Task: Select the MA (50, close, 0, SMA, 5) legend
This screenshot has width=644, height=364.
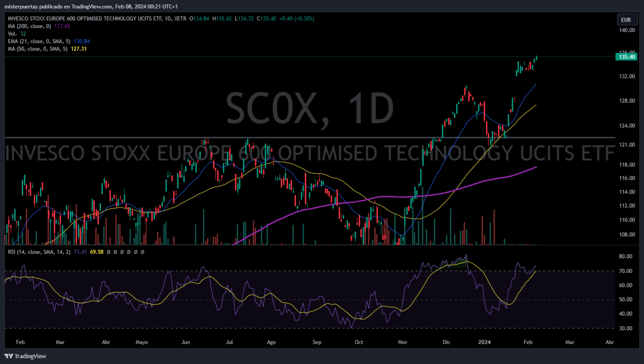Action: [x=37, y=49]
